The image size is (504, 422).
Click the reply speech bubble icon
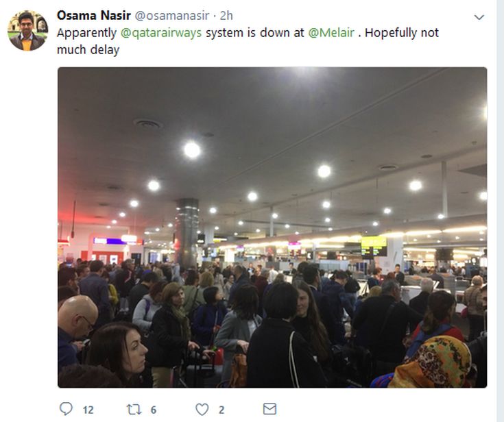67,409
